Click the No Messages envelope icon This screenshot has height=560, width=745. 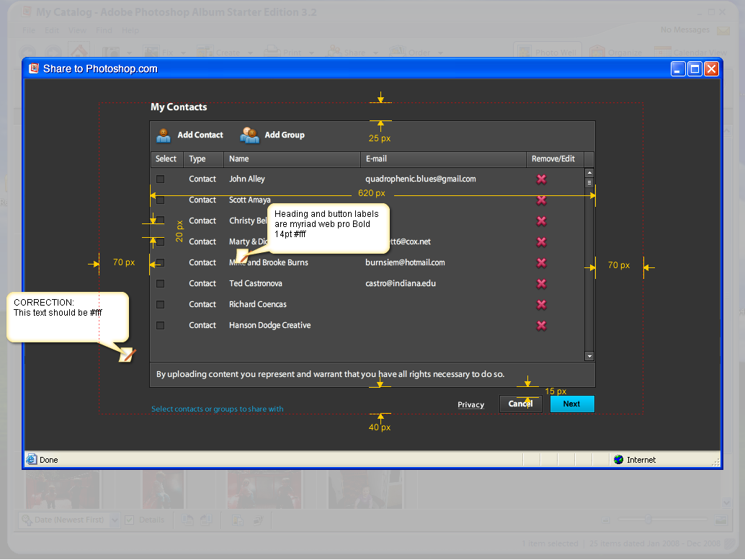click(723, 31)
